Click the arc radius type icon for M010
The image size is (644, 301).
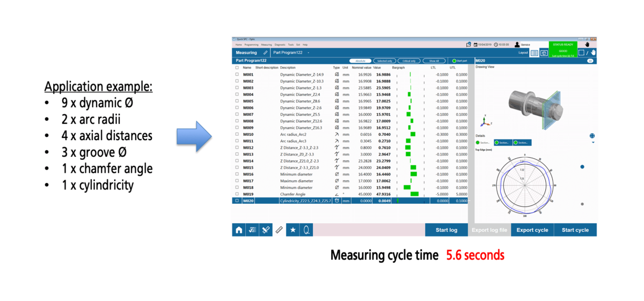click(337, 134)
